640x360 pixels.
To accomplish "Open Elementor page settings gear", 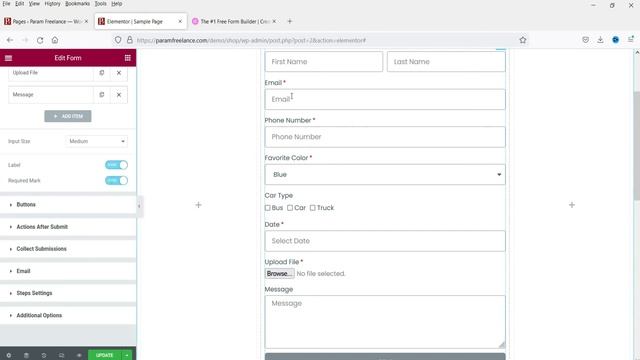I will (9, 355).
